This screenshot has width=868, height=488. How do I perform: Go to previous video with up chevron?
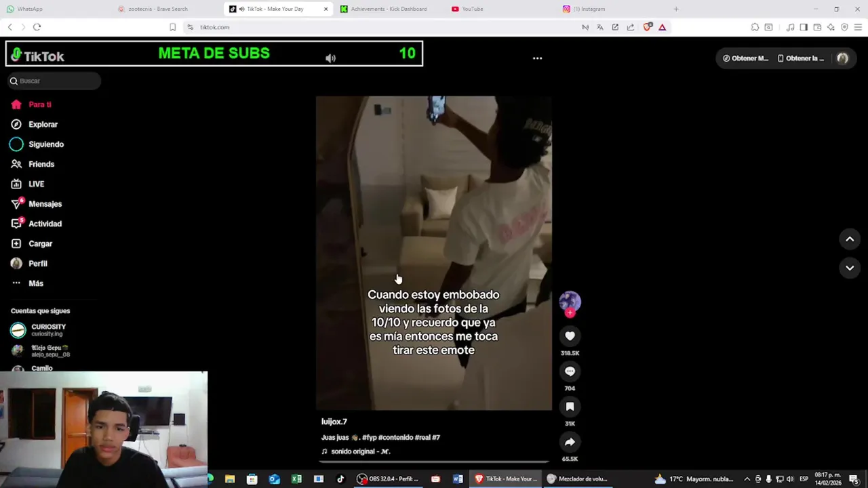850,239
